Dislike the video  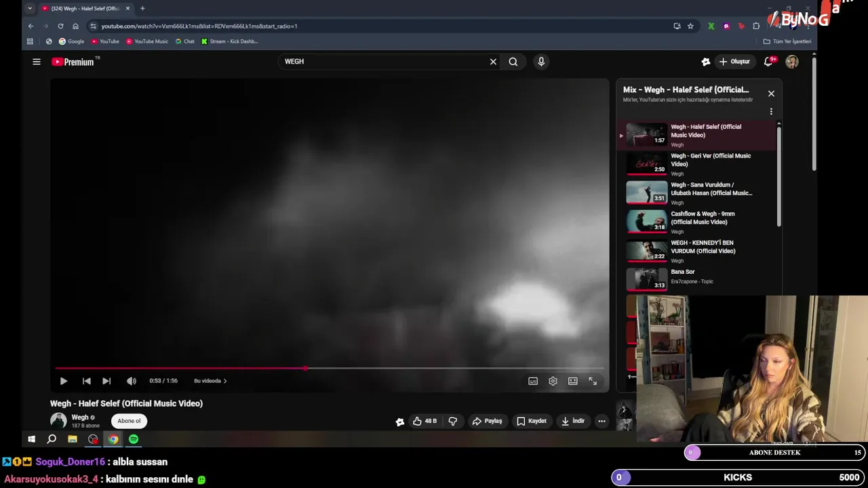click(453, 421)
